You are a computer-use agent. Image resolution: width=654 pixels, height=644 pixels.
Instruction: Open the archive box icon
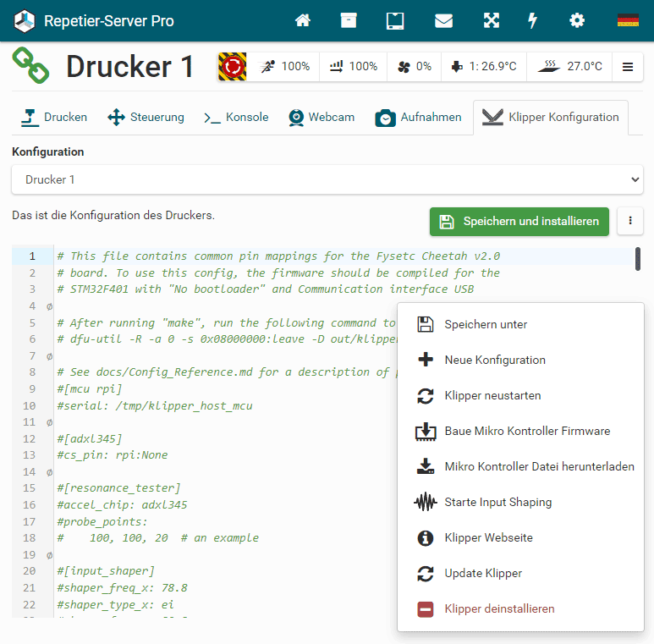click(x=349, y=21)
